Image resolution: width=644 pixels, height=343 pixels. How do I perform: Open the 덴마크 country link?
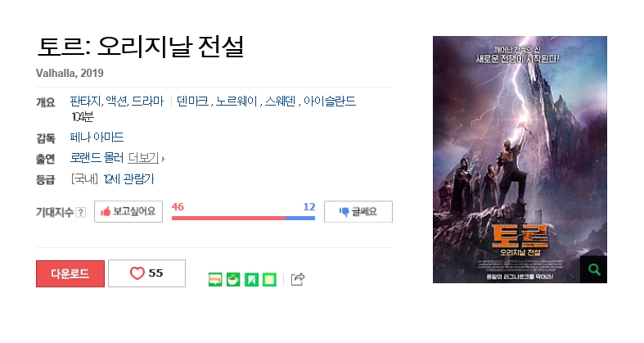(x=192, y=101)
